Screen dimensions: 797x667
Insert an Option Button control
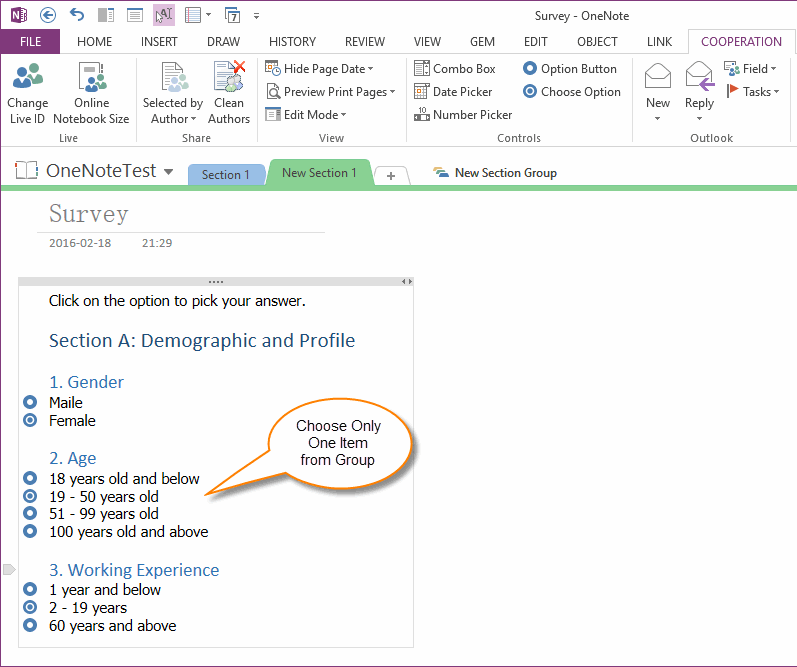coord(570,69)
